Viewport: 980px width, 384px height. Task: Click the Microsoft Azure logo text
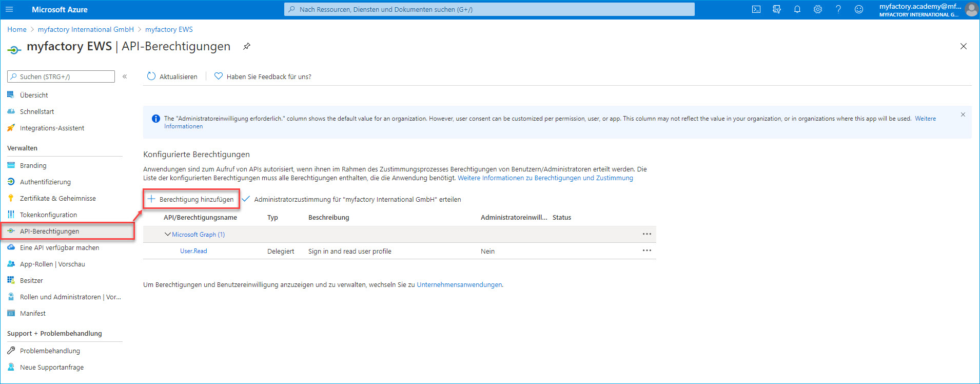click(x=60, y=9)
